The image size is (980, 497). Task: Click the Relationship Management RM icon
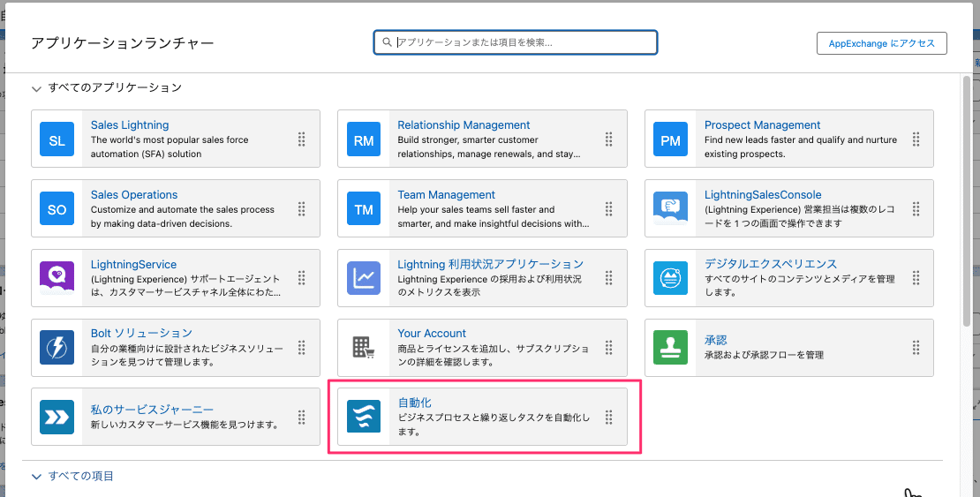click(364, 139)
